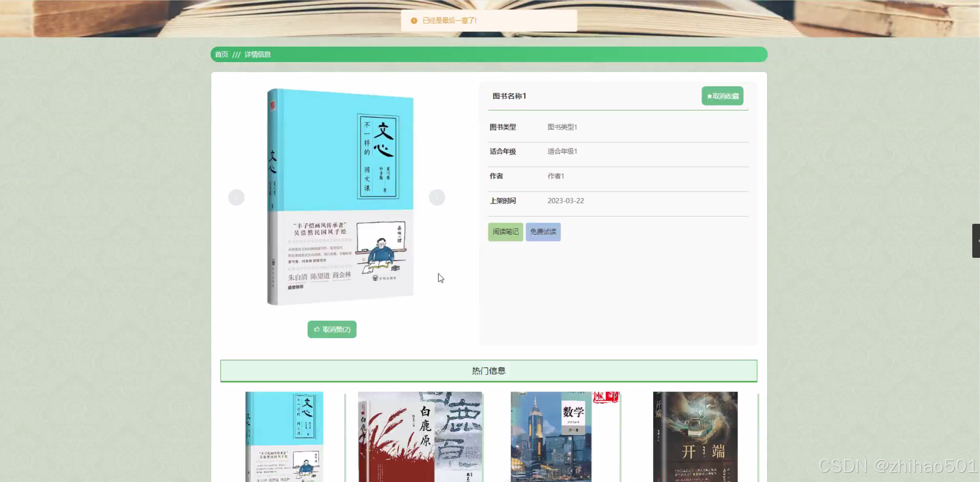Click the warning icon in the 已经是最后一章了 notification
Screen dimensions: 980x482
pyautogui.click(x=414, y=20)
